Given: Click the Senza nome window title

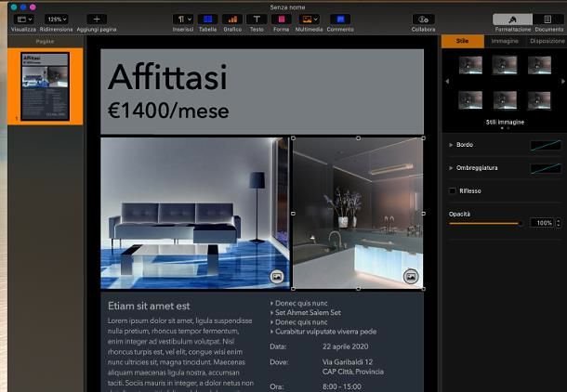Looking at the screenshot, I should tap(287, 7).
